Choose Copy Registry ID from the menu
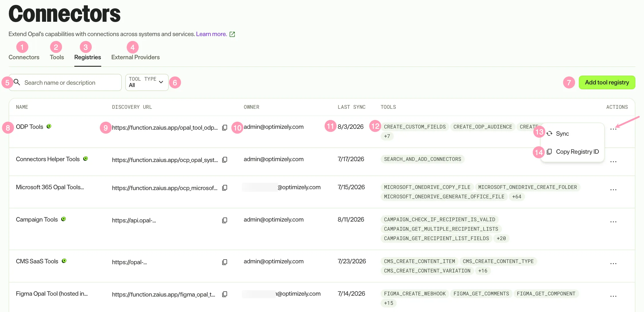644x312 pixels. [573, 152]
